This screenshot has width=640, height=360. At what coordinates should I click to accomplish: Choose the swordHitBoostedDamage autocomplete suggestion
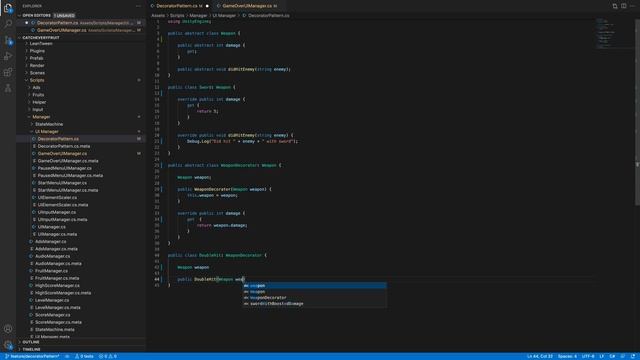pos(314,304)
